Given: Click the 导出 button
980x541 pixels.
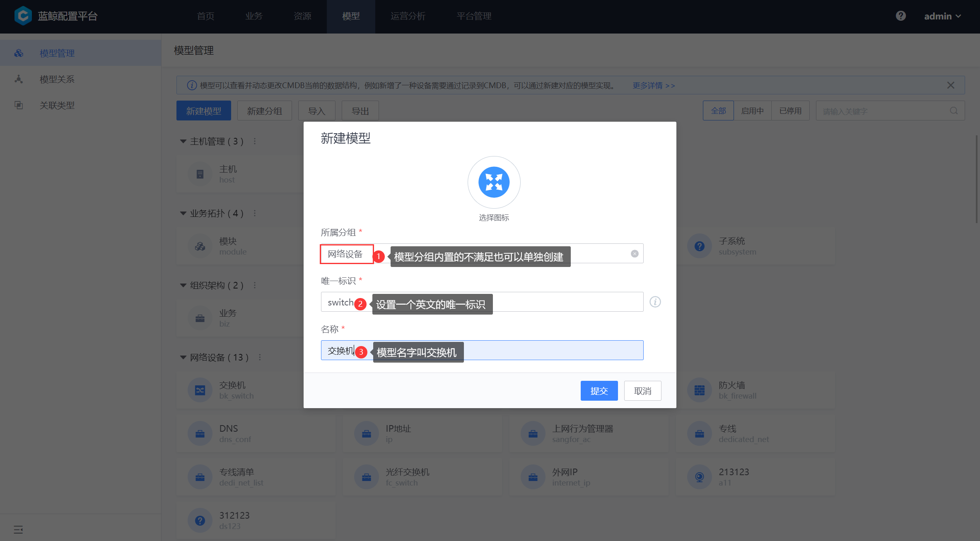Looking at the screenshot, I should tap(360, 111).
